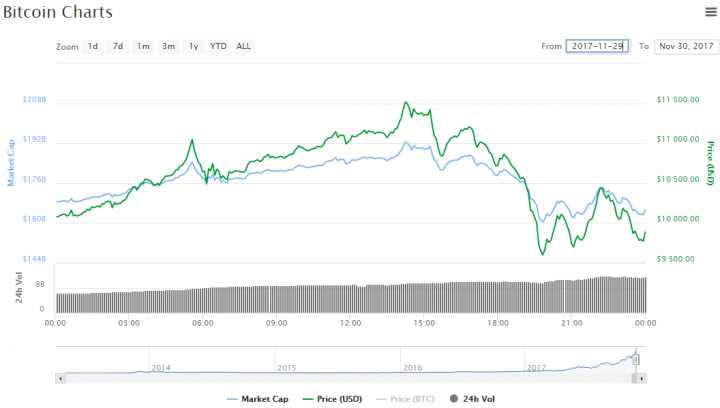Click the 2016 navigator label
The width and height of the screenshot is (720, 408).
point(412,368)
